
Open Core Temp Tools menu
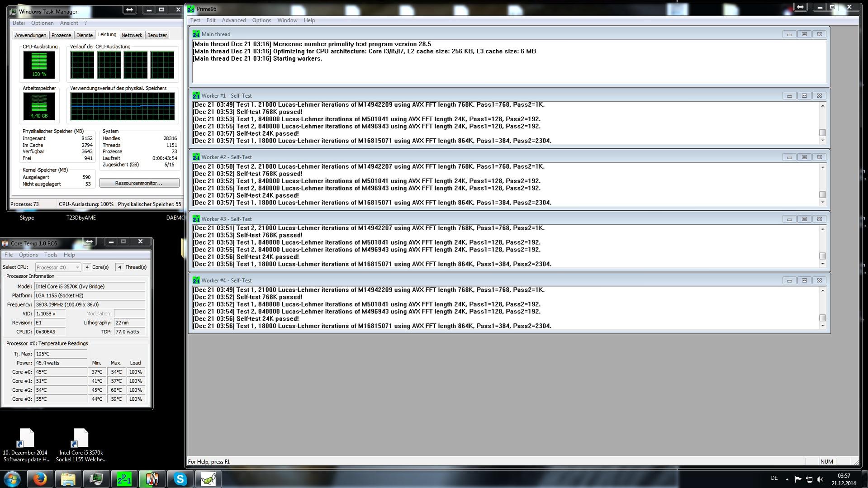coord(51,255)
